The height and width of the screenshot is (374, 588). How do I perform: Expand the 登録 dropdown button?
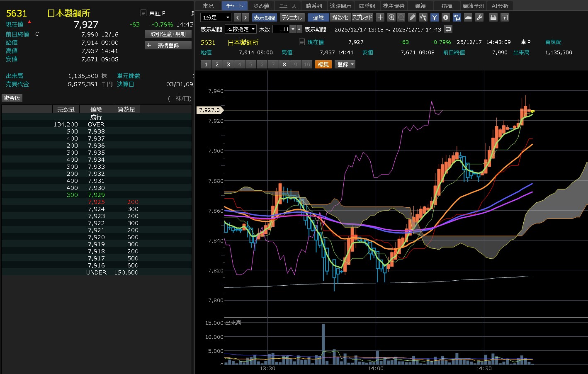[x=345, y=64]
